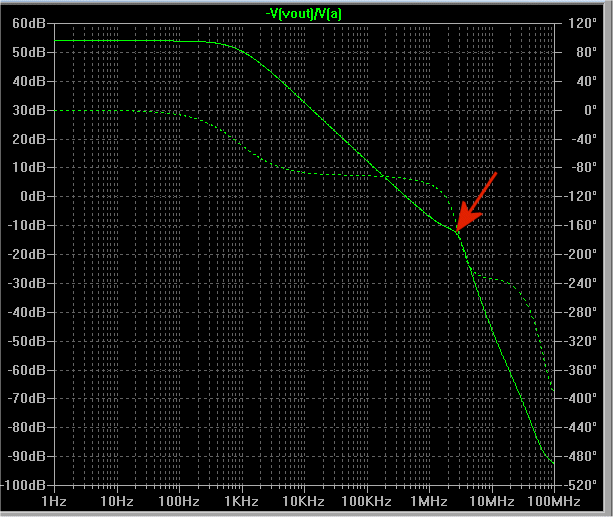Viewport: 613px width, 517px height.
Task: Click the 100MHz frequency axis label
Action: (x=554, y=501)
